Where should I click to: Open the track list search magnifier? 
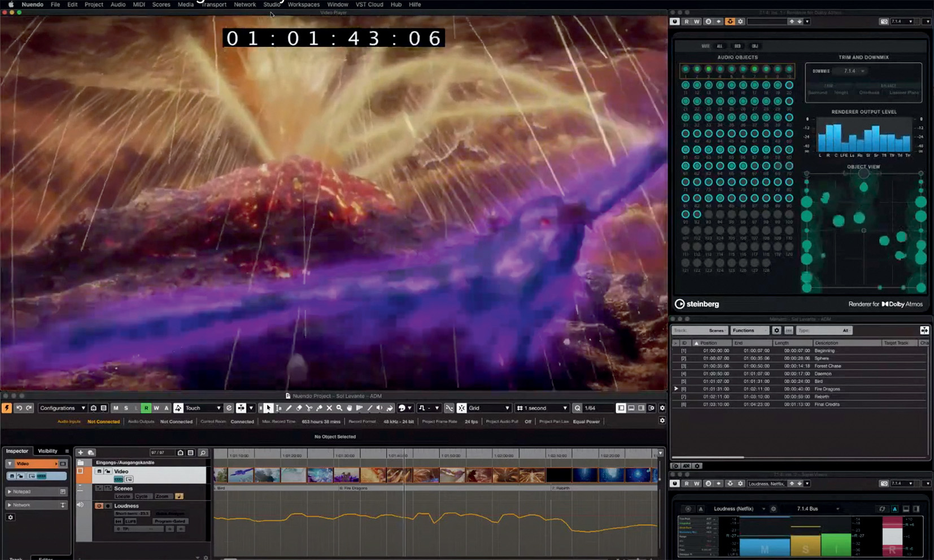click(x=203, y=453)
